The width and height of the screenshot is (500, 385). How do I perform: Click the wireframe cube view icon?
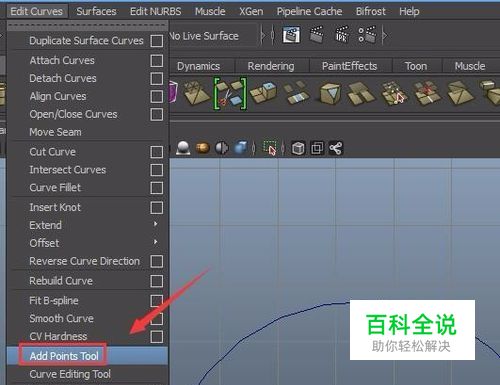(x=298, y=148)
